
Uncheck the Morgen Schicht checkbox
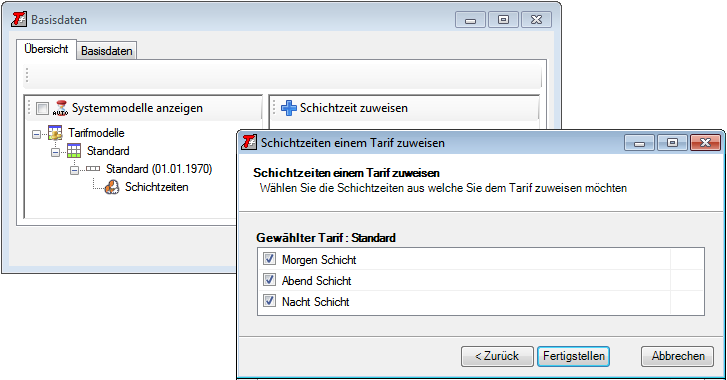(x=269, y=259)
